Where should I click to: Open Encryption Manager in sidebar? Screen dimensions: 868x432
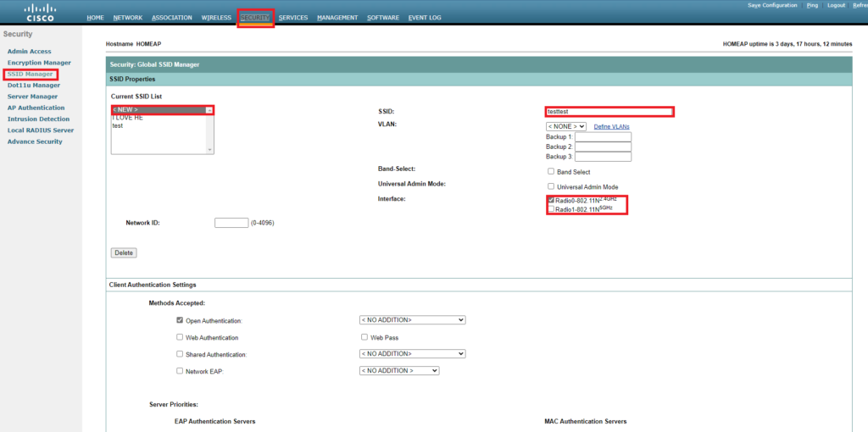point(39,63)
